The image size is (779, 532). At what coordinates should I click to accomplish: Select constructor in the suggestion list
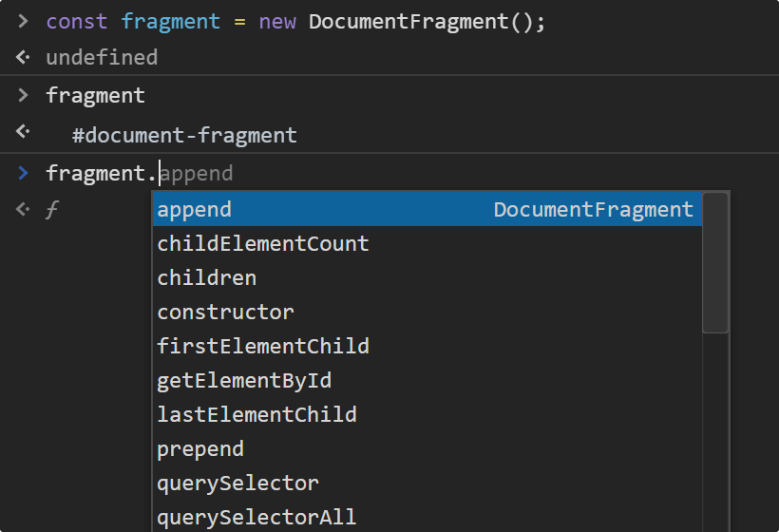click(x=226, y=313)
